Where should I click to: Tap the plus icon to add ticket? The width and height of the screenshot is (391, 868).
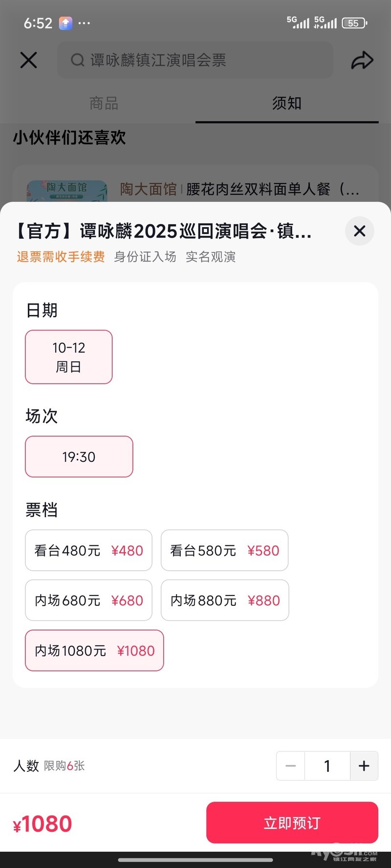tap(364, 766)
